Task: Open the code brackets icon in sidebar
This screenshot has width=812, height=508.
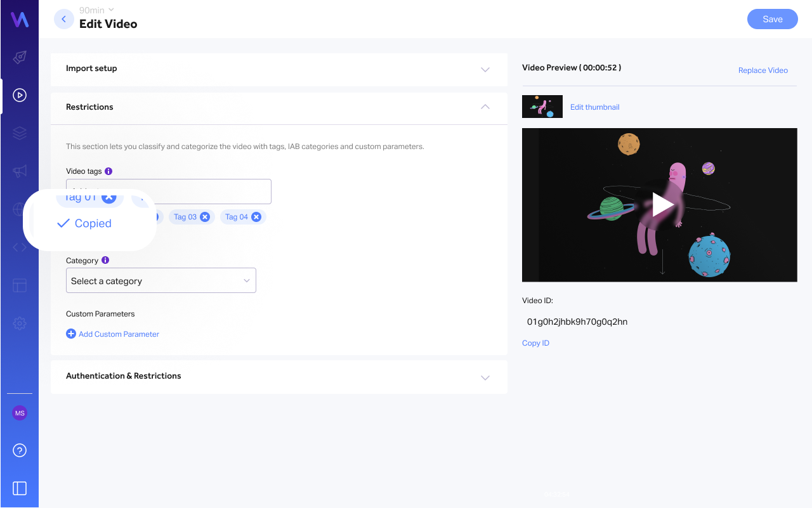Action: 20,247
